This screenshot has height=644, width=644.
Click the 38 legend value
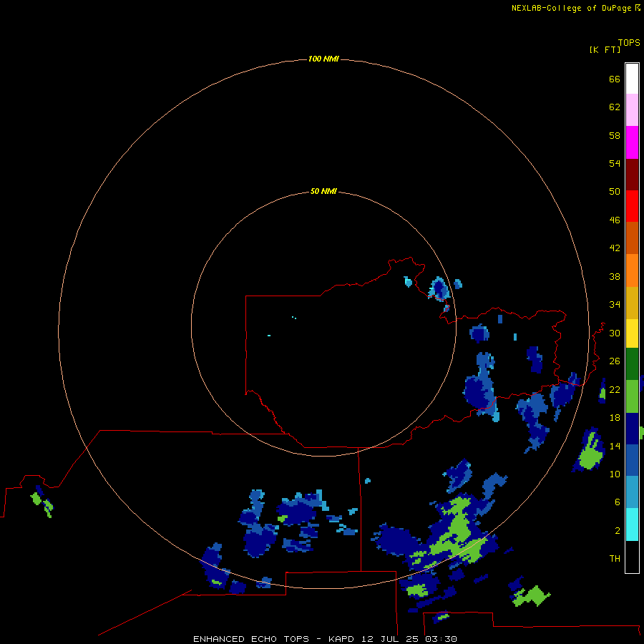[615, 276]
